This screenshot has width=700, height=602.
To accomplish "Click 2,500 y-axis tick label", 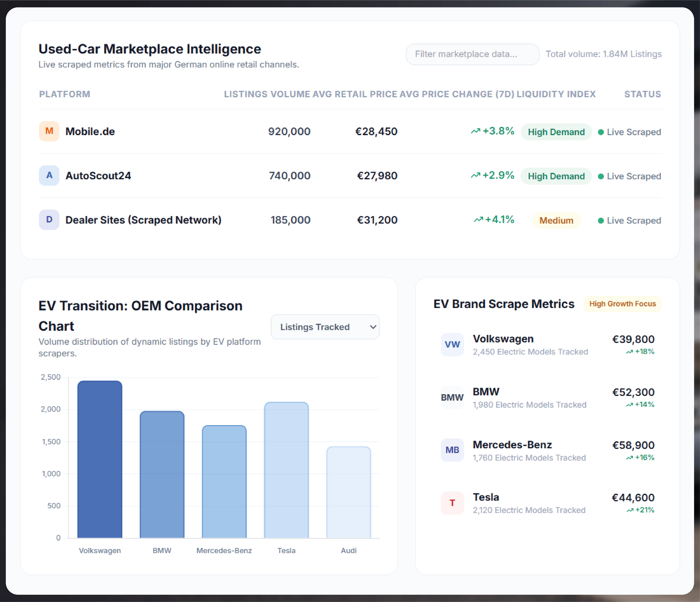I will click(x=51, y=377).
